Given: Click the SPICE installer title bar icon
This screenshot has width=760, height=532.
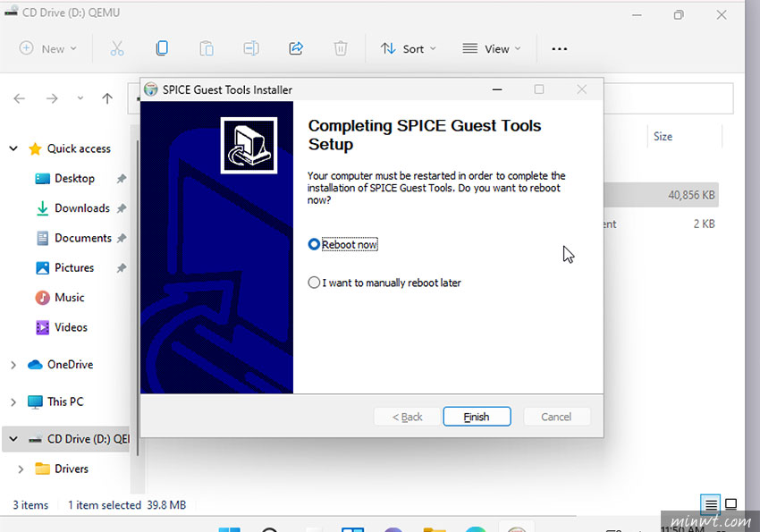Looking at the screenshot, I should [151, 89].
